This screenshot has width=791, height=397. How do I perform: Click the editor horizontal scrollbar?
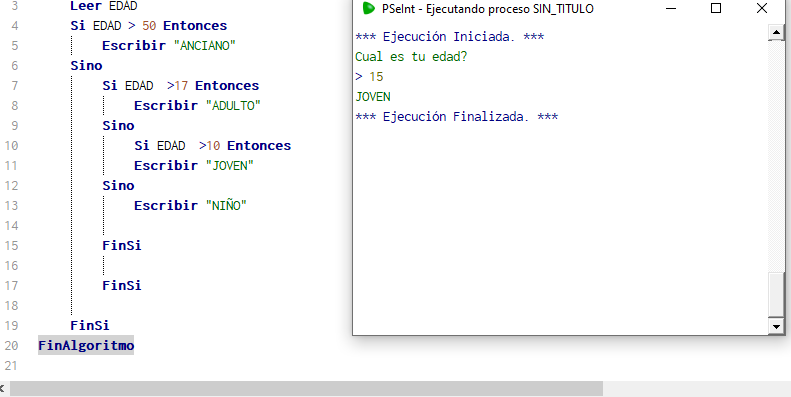pos(306,388)
